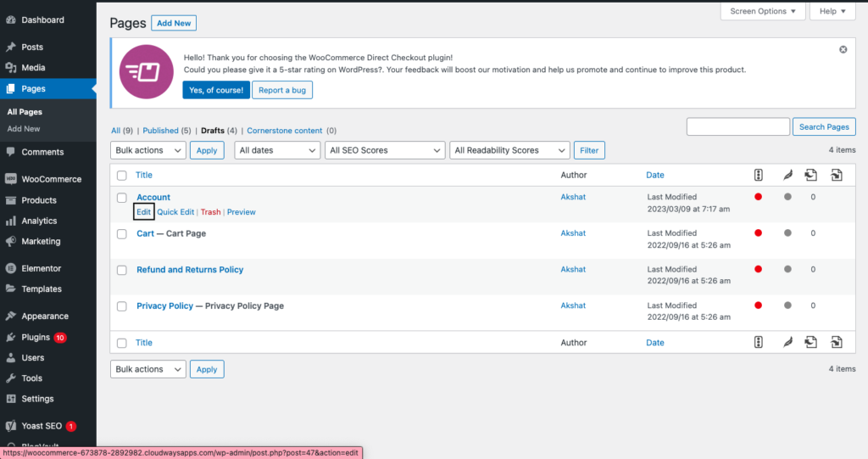Screen dimensions: 868x459
Task: Filter by Published pages
Action: (x=160, y=131)
